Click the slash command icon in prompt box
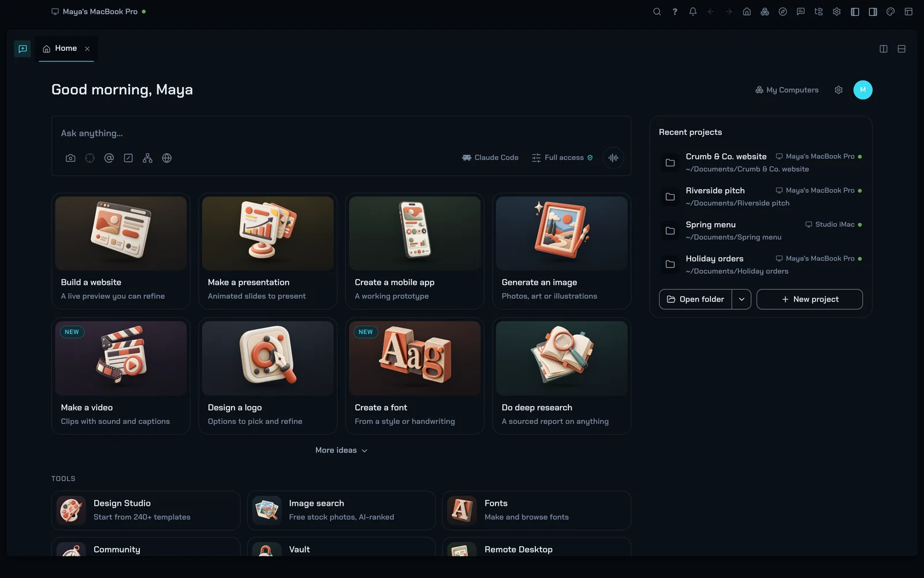 pyautogui.click(x=128, y=158)
